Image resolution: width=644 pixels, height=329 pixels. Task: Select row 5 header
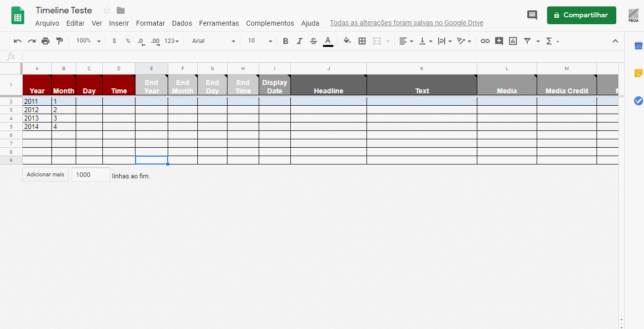pyautogui.click(x=11, y=126)
